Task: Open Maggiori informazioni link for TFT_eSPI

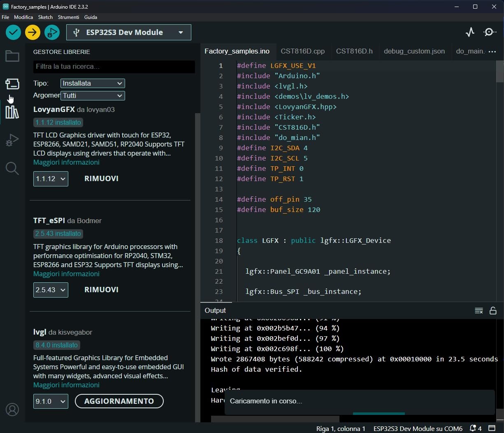Action: (66, 274)
